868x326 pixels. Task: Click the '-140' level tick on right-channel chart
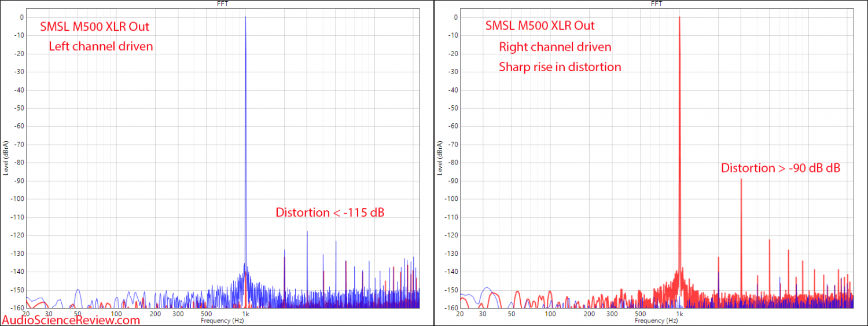pos(451,272)
